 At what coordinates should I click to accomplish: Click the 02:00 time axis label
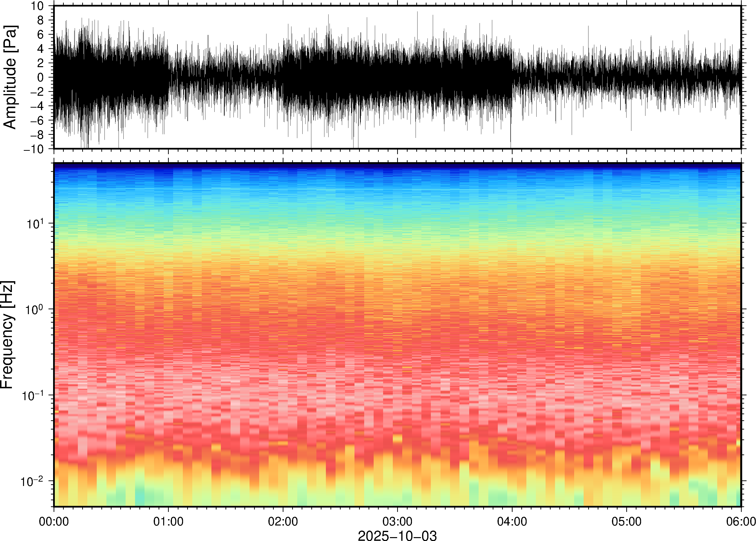click(283, 522)
